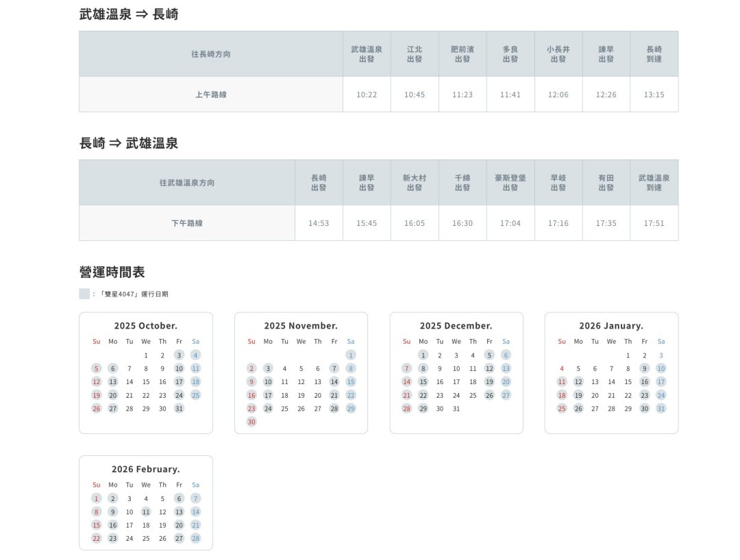Click the 武雄温泉 出發 column header
The width and height of the screenshot is (740, 560).
click(x=367, y=54)
